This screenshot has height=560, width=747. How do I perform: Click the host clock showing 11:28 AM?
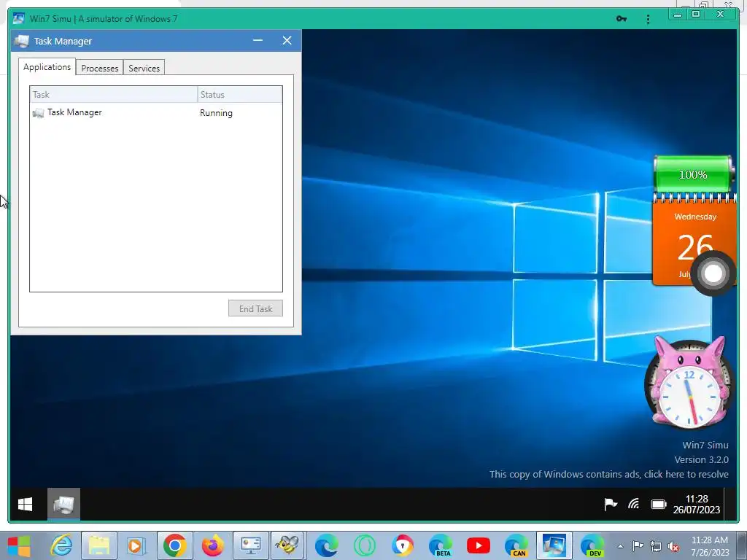click(710, 546)
